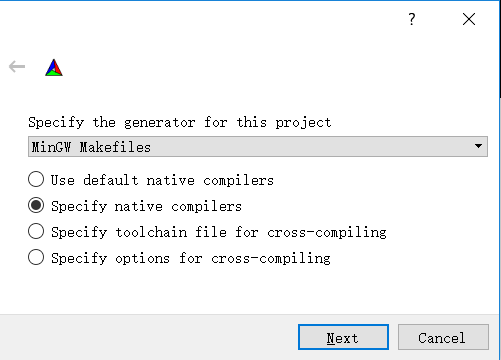Expand generator list via the down arrow
The image size is (501, 360).
click(478, 146)
